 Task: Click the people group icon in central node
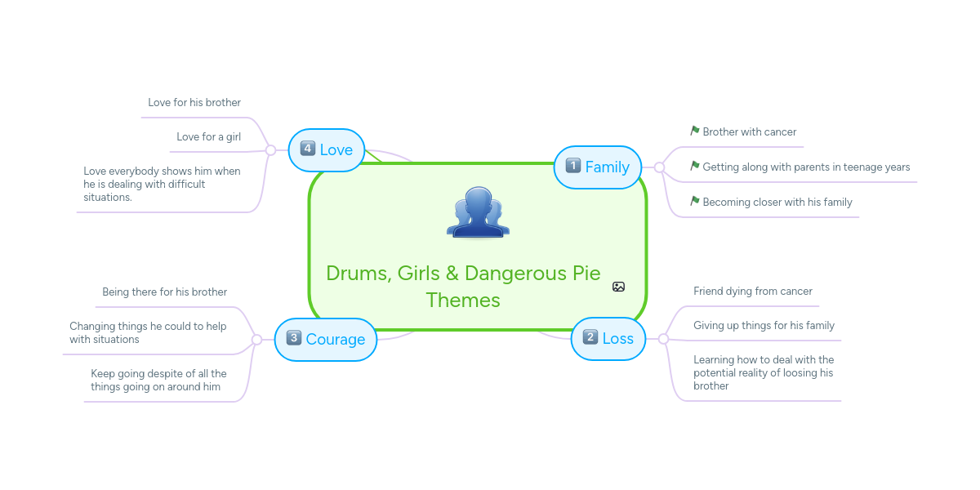(478, 212)
